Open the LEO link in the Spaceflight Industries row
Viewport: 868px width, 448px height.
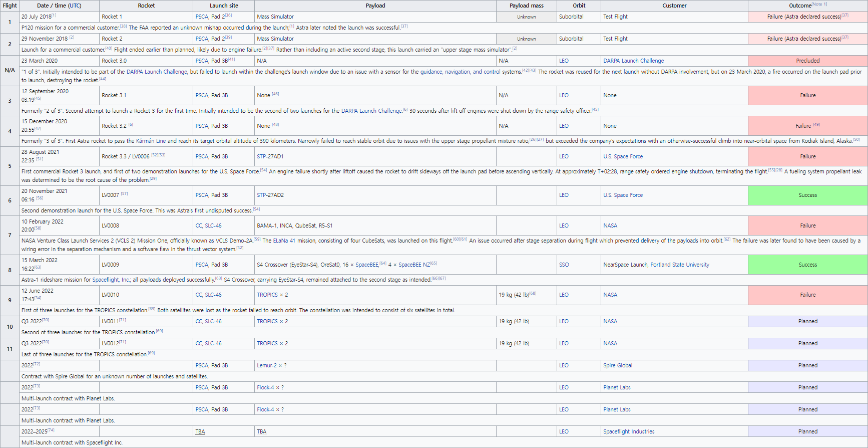point(564,431)
